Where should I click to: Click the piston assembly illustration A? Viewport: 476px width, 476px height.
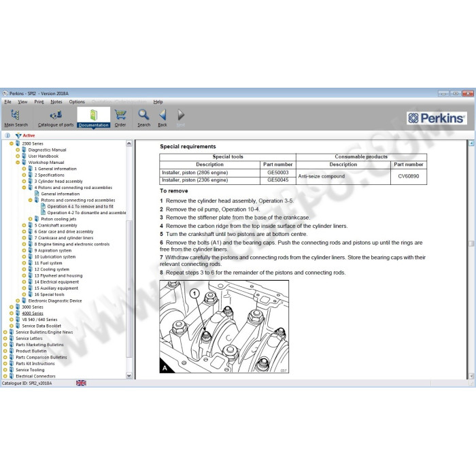coord(224,326)
